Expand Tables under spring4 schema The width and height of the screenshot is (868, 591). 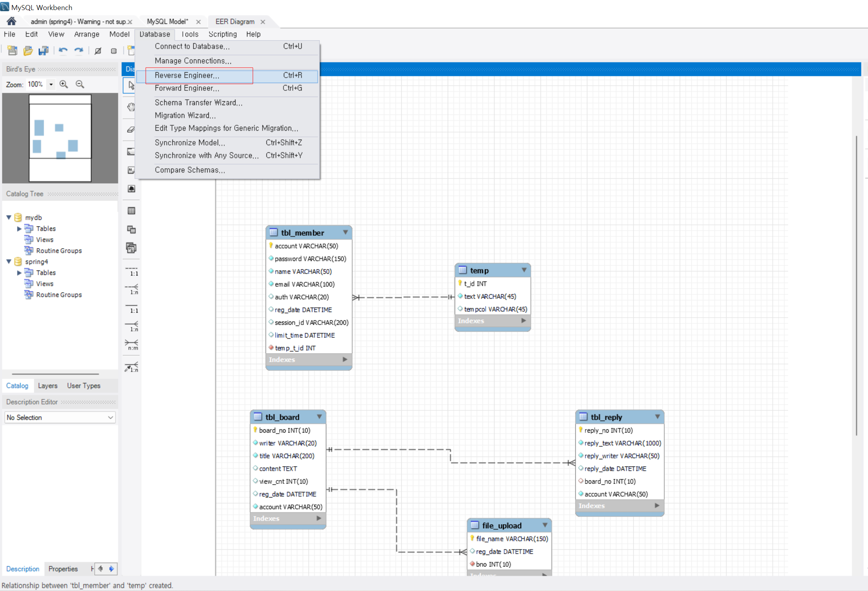pos(19,273)
